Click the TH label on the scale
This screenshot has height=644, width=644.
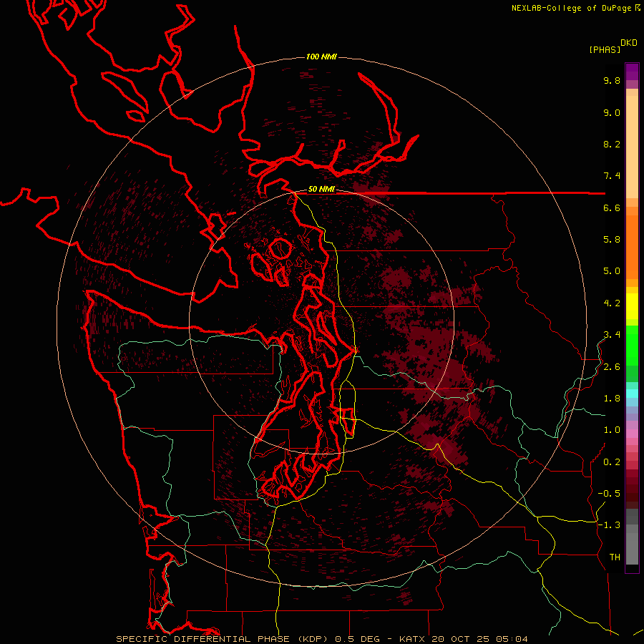click(615, 557)
